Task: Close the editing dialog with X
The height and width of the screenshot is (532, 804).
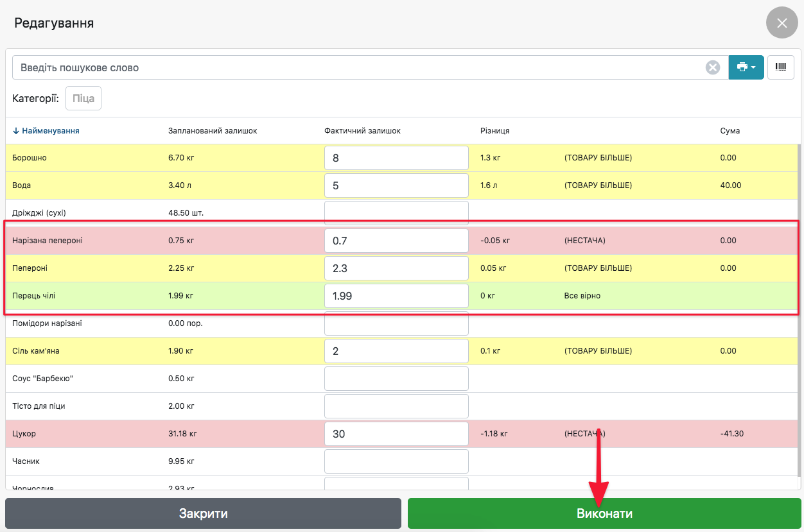Action: [x=782, y=24]
